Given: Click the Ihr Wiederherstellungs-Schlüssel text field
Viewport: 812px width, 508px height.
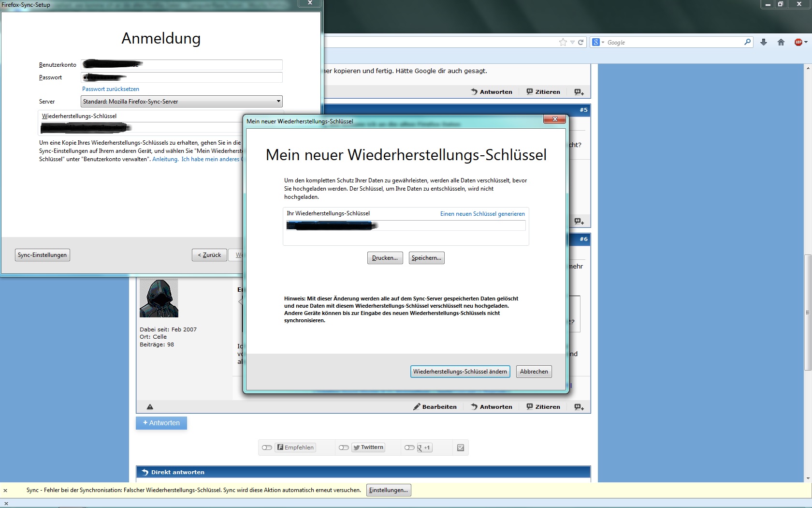Looking at the screenshot, I should (x=406, y=225).
